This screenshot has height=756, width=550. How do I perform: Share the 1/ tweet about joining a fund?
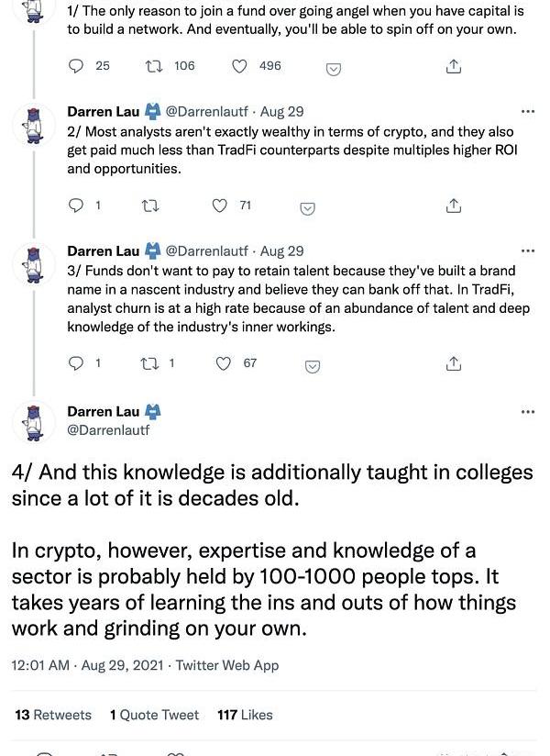coord(453,67)
